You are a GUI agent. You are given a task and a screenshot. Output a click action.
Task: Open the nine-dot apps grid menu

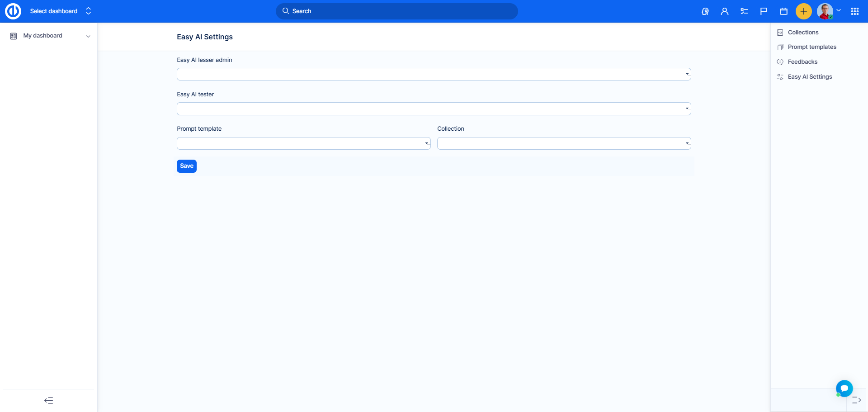[x=854, y=11]
